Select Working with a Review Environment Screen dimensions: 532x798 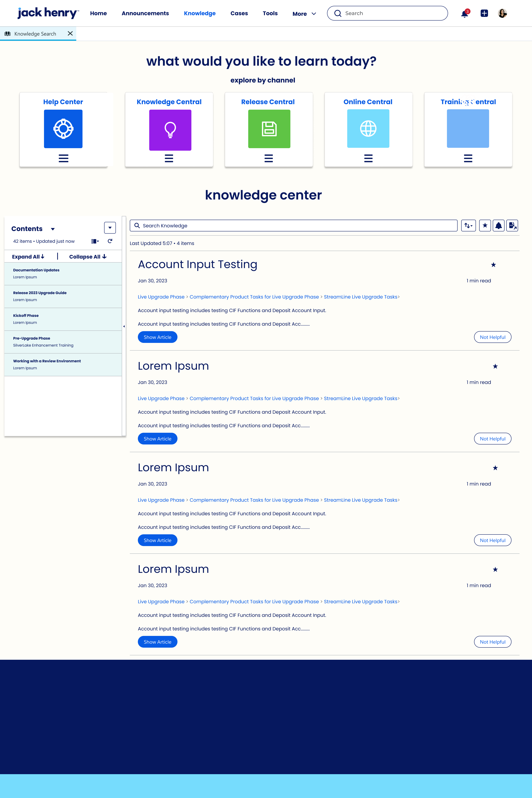[63, 365]
